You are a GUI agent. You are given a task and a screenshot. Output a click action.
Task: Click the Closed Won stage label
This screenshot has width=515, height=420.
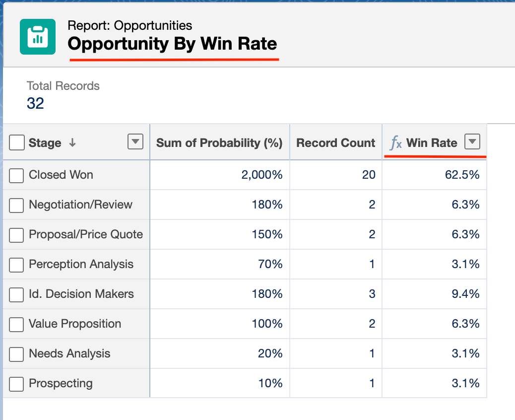pyautogui.click(x=61, y=175)
